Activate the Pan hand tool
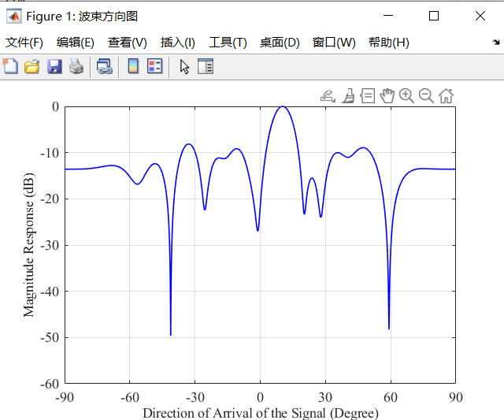This screenshot has height=420, width=504. point(387,95)
